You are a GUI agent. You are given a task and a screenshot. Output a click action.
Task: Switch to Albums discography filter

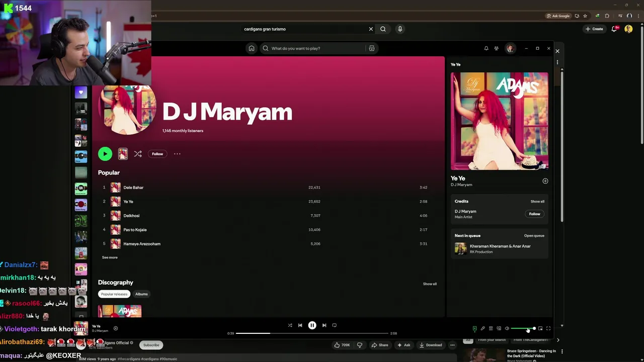(141, 294)
